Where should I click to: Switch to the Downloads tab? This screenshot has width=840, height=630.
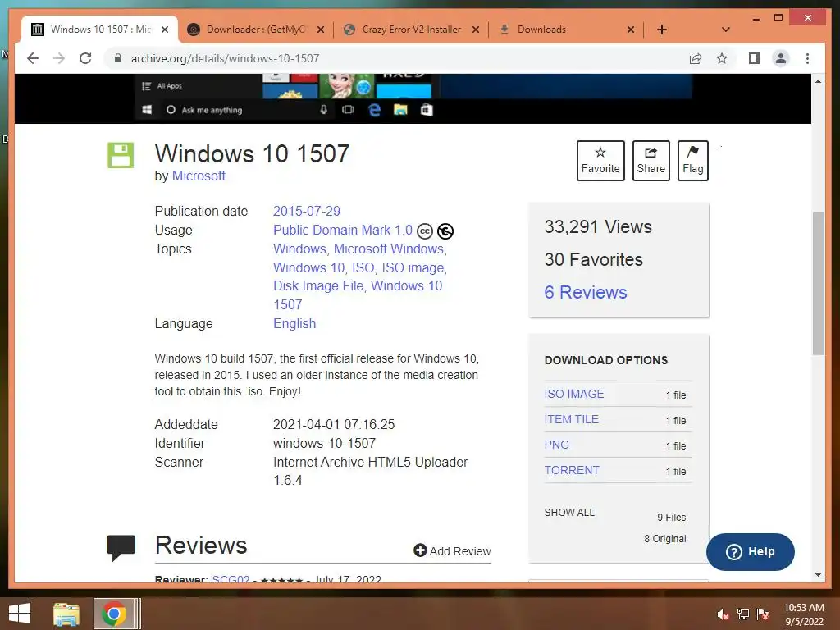(567, 30)
